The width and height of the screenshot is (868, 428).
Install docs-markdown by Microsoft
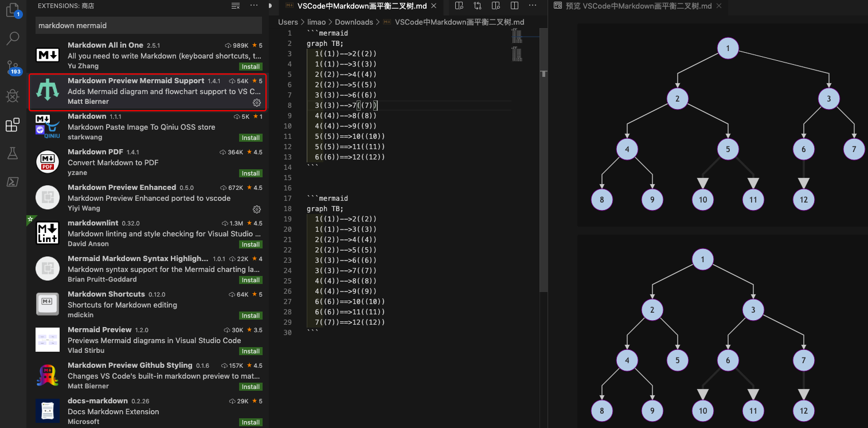coord(251,422)
